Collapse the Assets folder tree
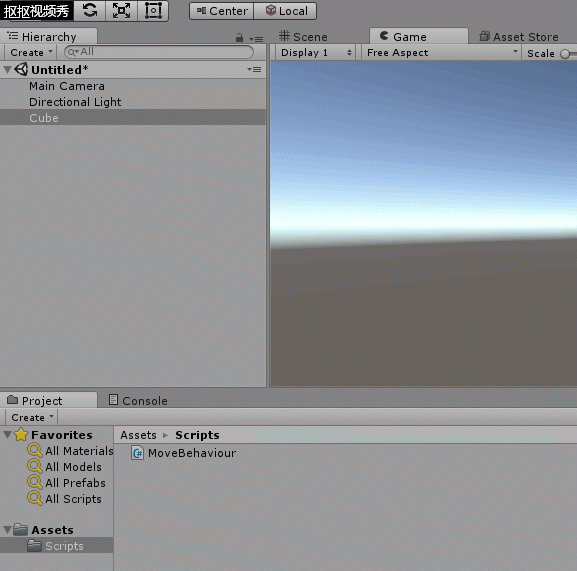The image size is (577, 571). pos(7,530)
